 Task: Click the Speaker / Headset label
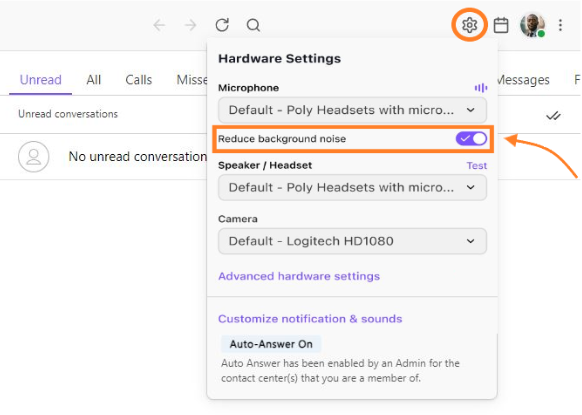click(x=265, y=166)
